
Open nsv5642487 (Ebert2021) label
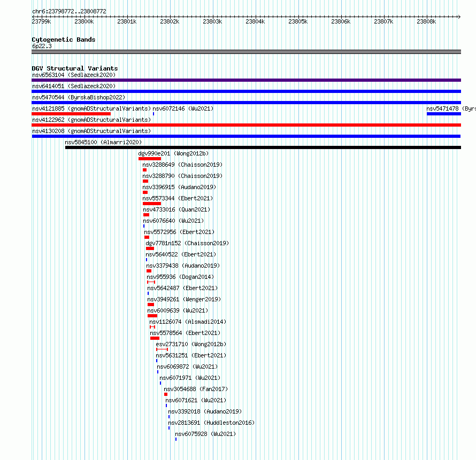pos(182,288)
